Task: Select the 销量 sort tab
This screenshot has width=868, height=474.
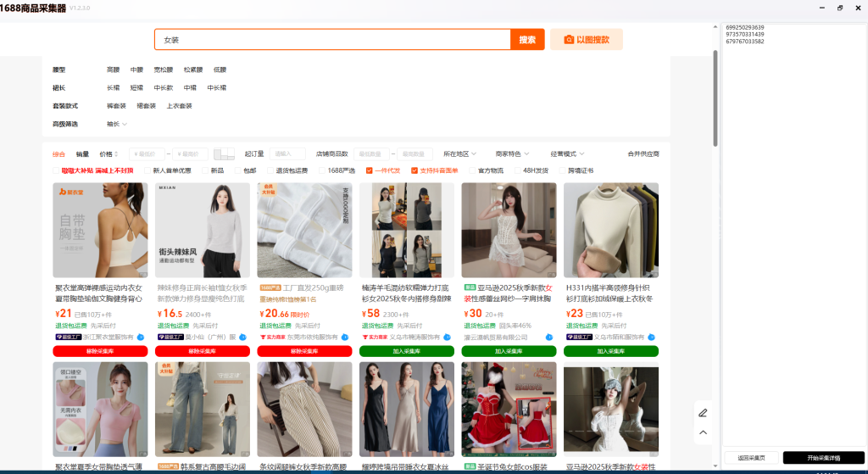Action: click(x=82, y=154)
